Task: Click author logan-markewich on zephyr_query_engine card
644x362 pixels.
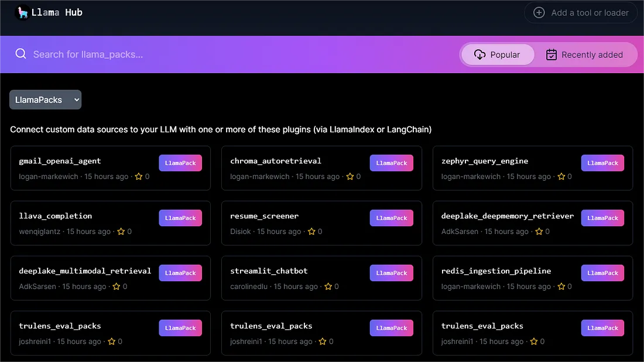Action: point(471,177)
